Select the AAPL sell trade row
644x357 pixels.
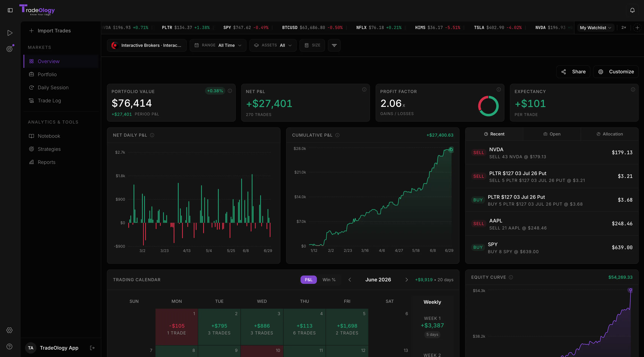pos(552,224)
